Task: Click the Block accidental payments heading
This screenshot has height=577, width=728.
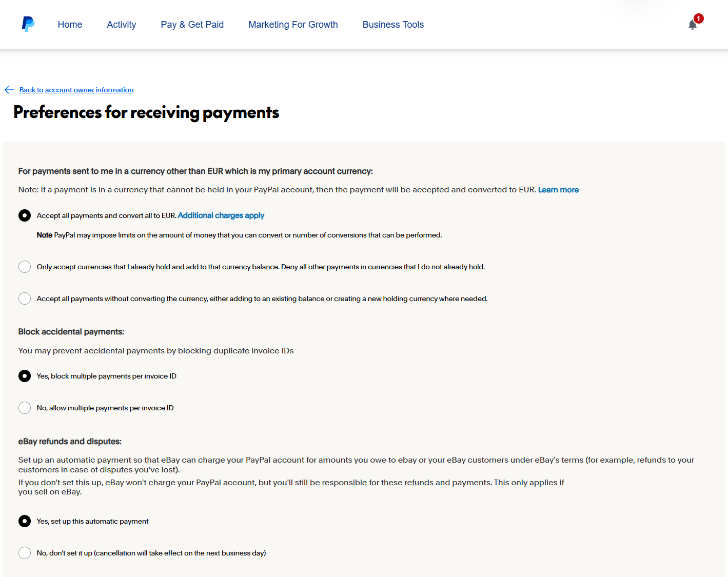Action: pyautogui.click(x=71, y=332)
